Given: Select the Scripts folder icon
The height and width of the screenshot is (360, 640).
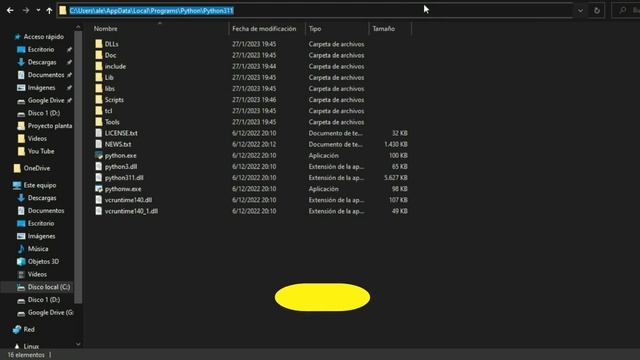Looking at the screenshot, I should point(99,99).
